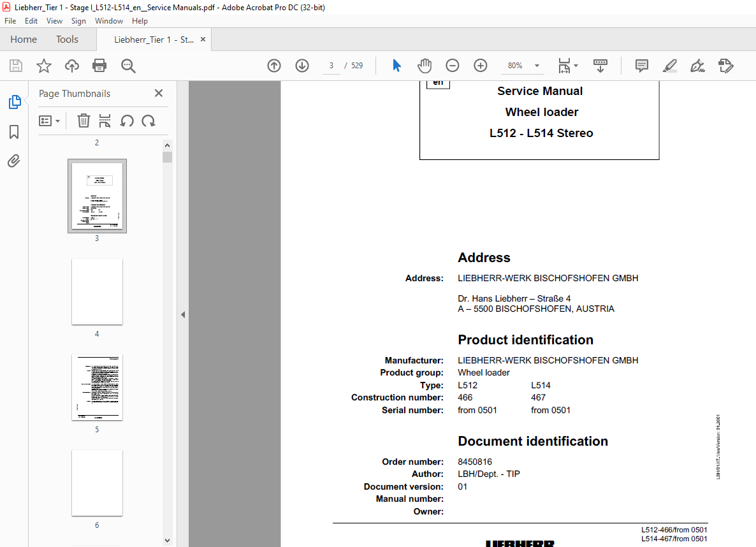Viewport: 756px width, 547px height.
Task: Select page 3 thumbnail
Action: pos(97,196)
